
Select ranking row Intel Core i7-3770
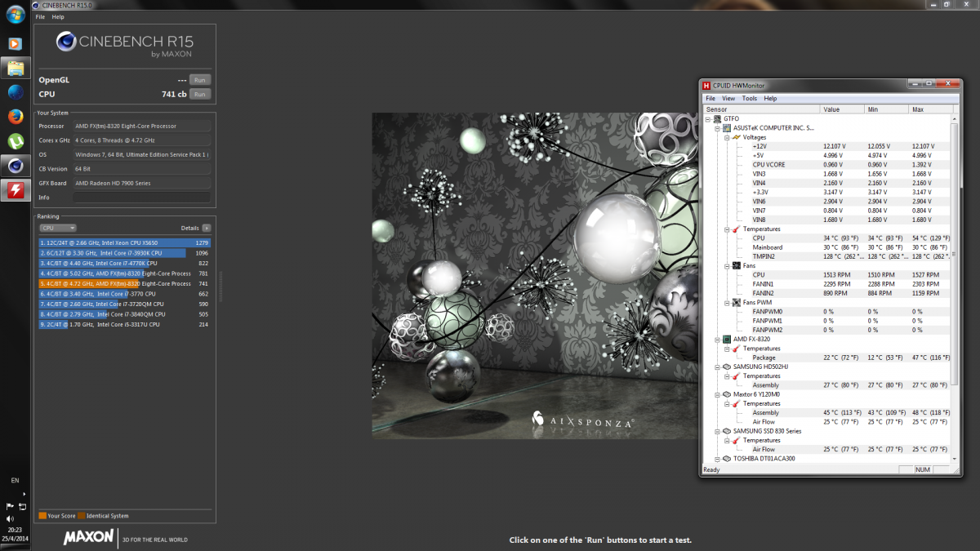point(125,294)
